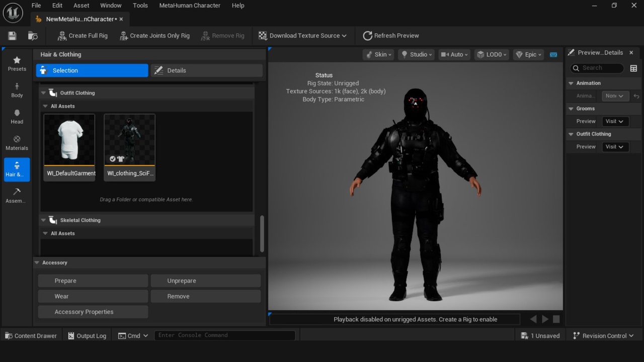
Task: Click the play reverse playback button
Action: coord(533,319)
